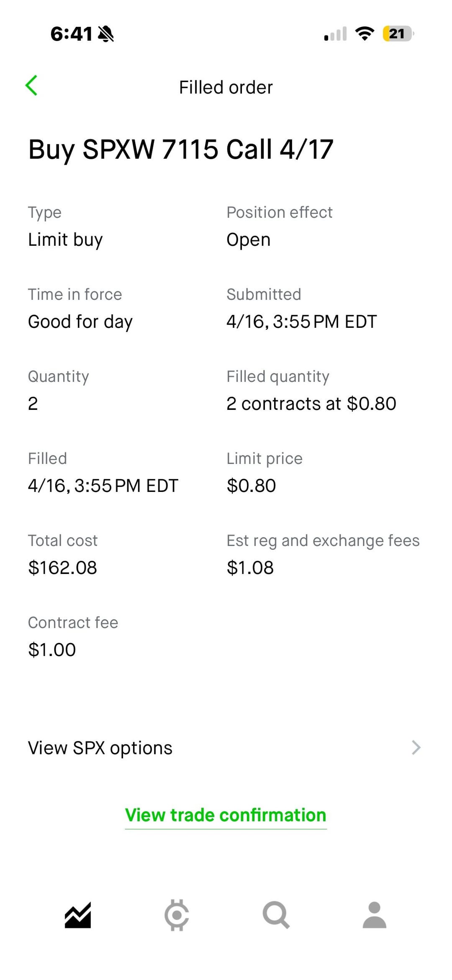Tap the $162.08 total cost value

(62, 568)
